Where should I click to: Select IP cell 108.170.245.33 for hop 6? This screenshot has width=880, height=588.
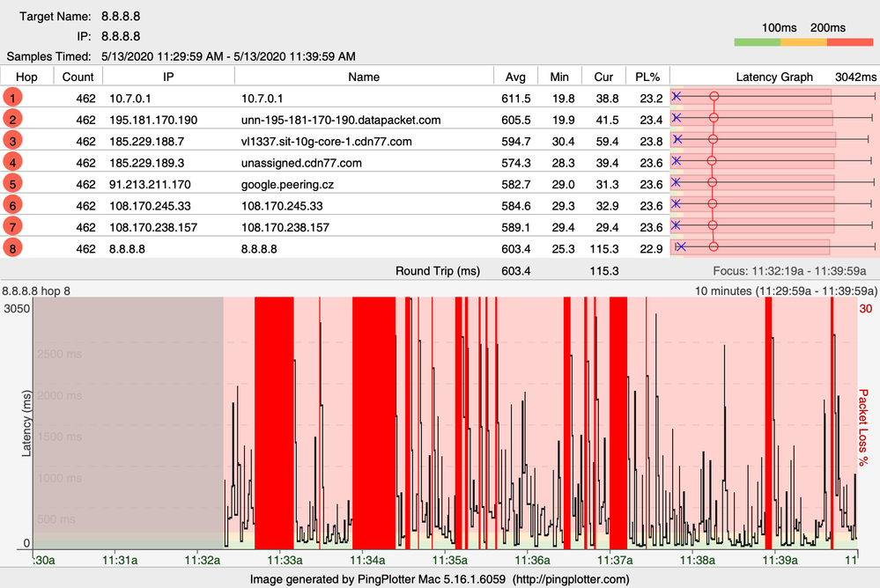click(150, 206)
